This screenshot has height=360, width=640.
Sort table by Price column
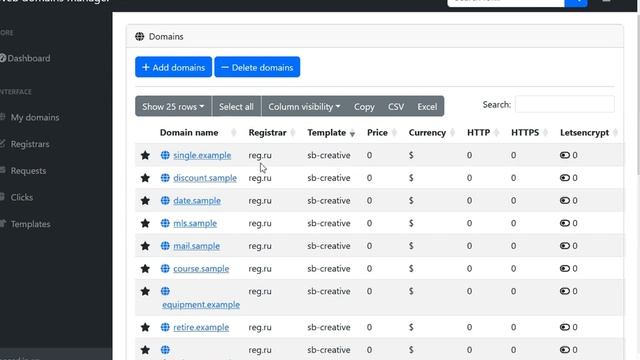[x=381, y=133]
